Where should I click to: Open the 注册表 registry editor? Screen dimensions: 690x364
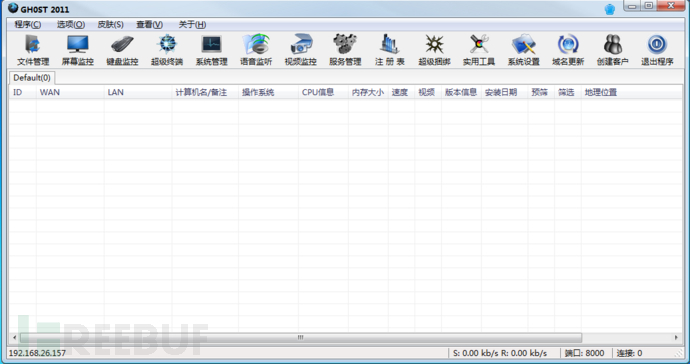(390, 50)
